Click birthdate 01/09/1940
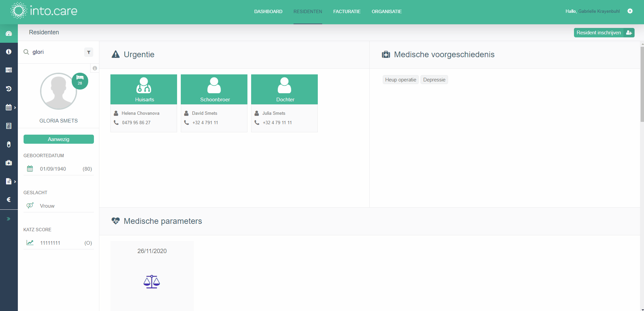 click(x=53, y=169)
